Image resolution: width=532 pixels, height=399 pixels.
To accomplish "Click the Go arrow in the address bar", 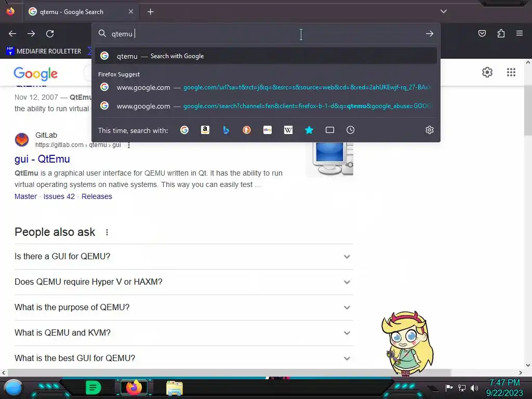I will click(430, 34).
